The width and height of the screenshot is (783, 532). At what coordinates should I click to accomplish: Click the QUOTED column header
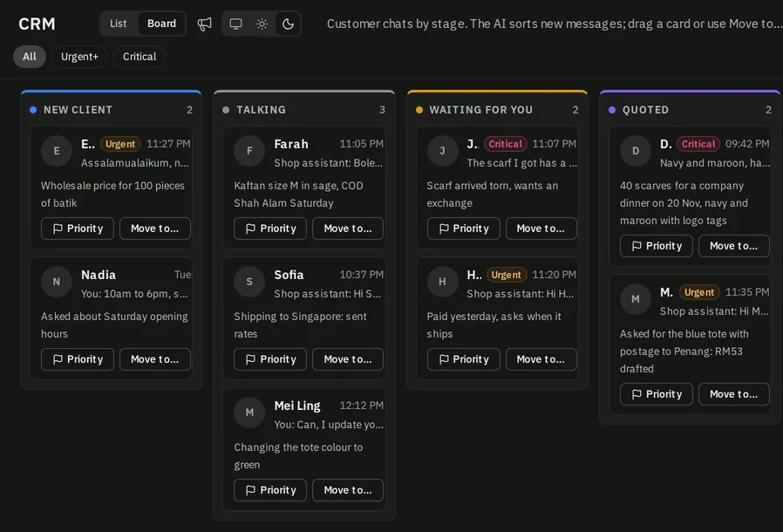[x=645, y=110]
